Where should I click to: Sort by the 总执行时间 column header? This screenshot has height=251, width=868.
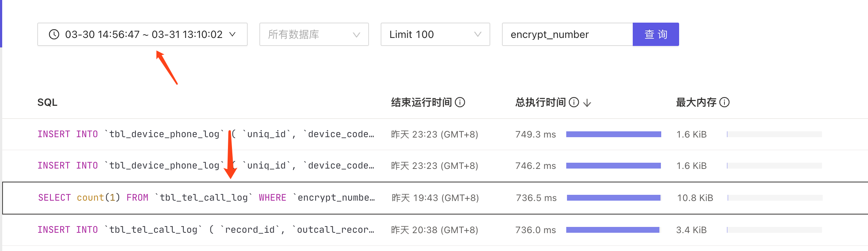pyautogui.click(x=540, y=103)
